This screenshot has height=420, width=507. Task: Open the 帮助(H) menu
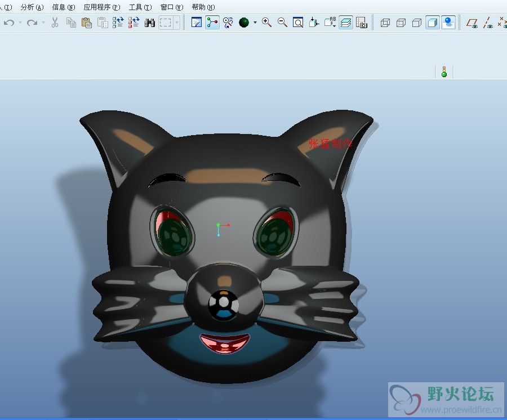203,7
